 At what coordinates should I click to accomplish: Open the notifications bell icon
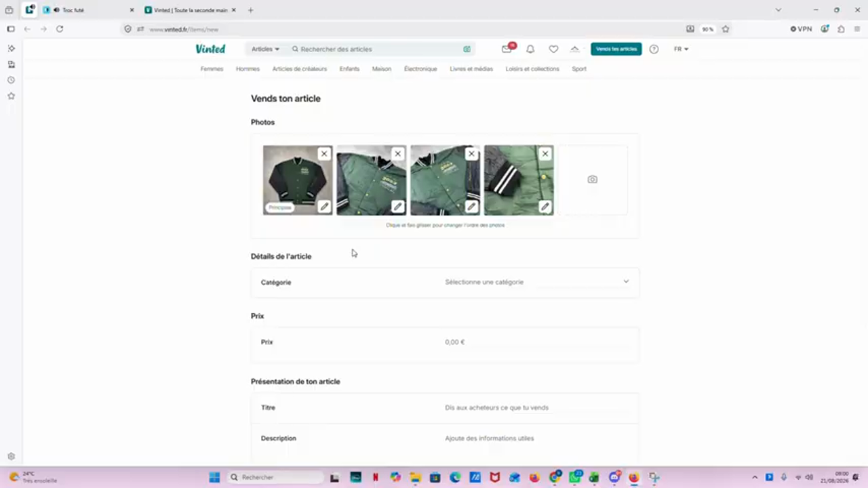[x=530, y=49]
